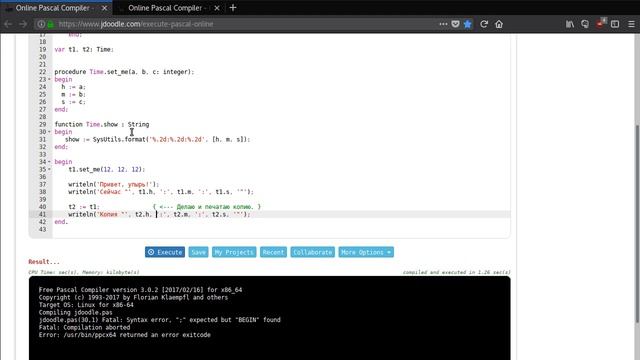Click the sync account icon in toolbar

[x=585, y=24]
